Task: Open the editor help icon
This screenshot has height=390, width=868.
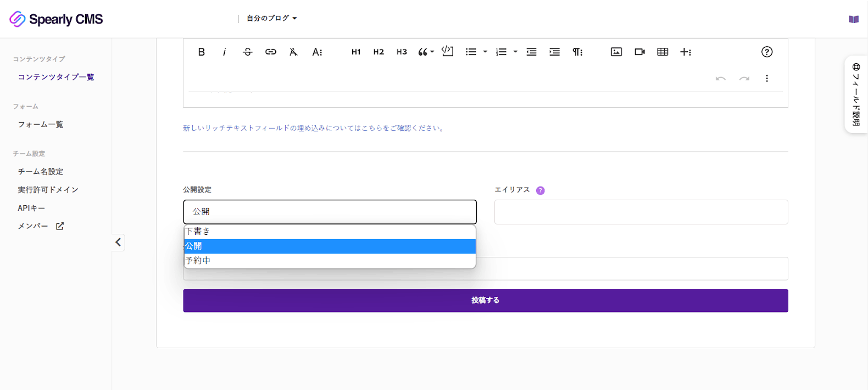Action: 767,52
